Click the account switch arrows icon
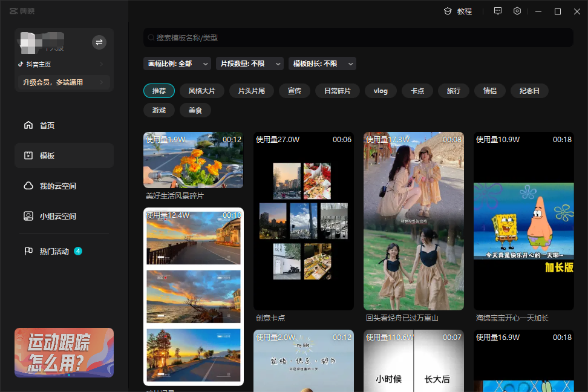The height and width of the screenshot is (392, 588). click(x=99, y=42)
